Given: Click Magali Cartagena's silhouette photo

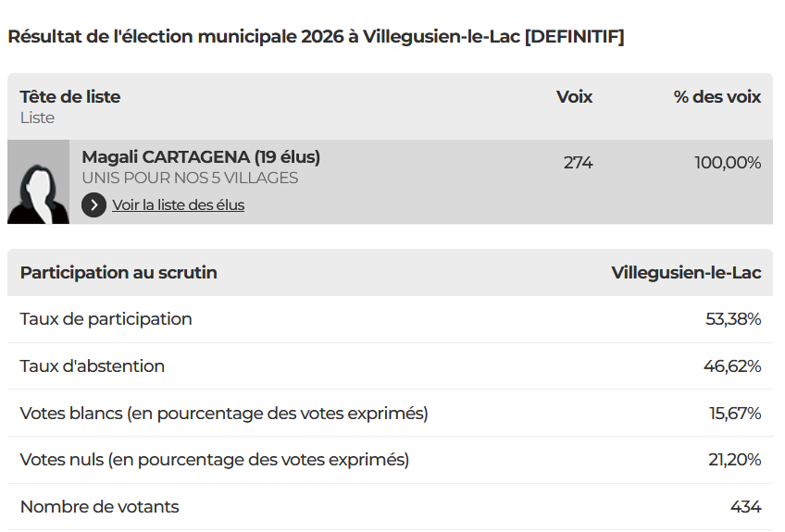Looking at the screenshot, I should (x=38, y=182).
